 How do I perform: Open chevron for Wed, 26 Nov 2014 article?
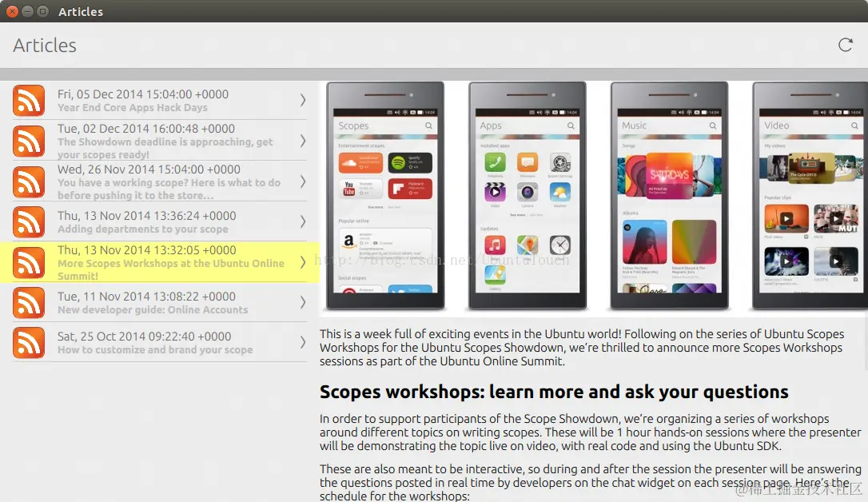(x=303, y=181)
